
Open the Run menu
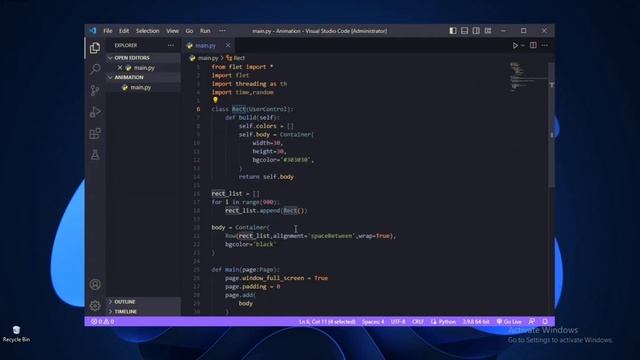pyautogui.click(x=205, y=31)
